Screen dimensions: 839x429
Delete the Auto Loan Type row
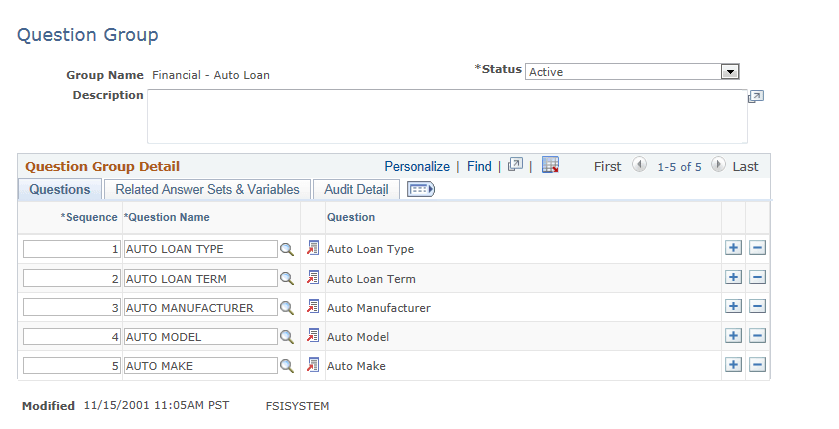click(757, 248)
